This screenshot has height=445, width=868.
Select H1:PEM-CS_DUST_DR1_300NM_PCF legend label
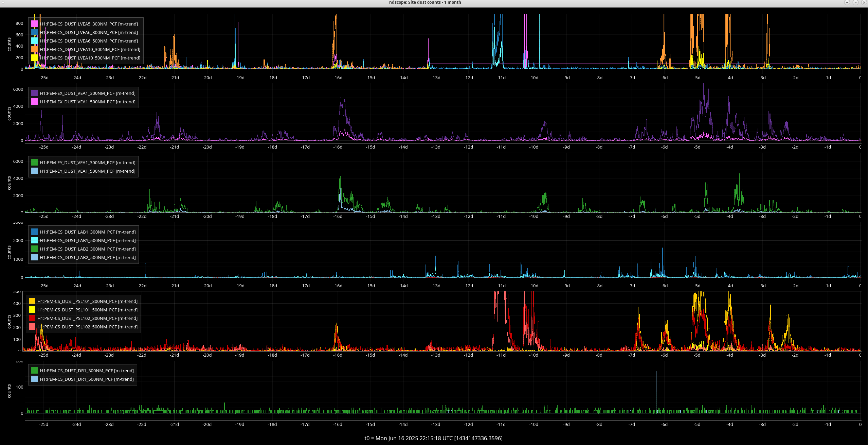87,371
